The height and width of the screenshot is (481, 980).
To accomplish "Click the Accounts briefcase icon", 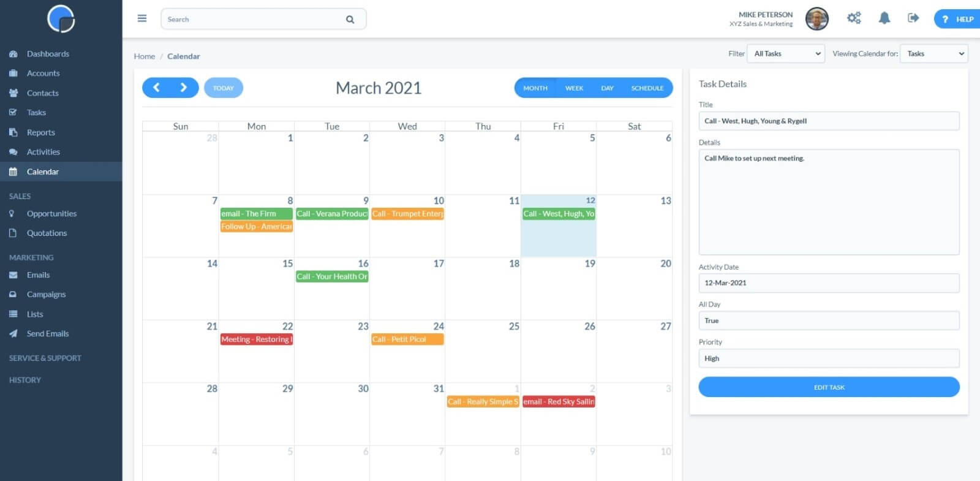I will click(x=13, y=73).
